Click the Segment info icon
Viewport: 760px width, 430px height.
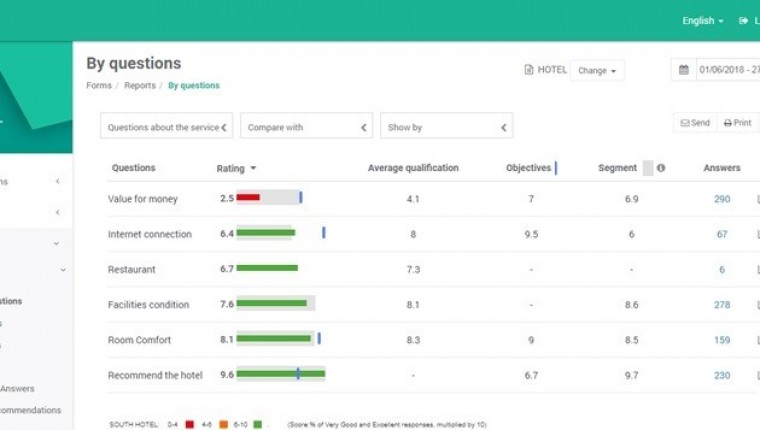(x=661, y=168)
